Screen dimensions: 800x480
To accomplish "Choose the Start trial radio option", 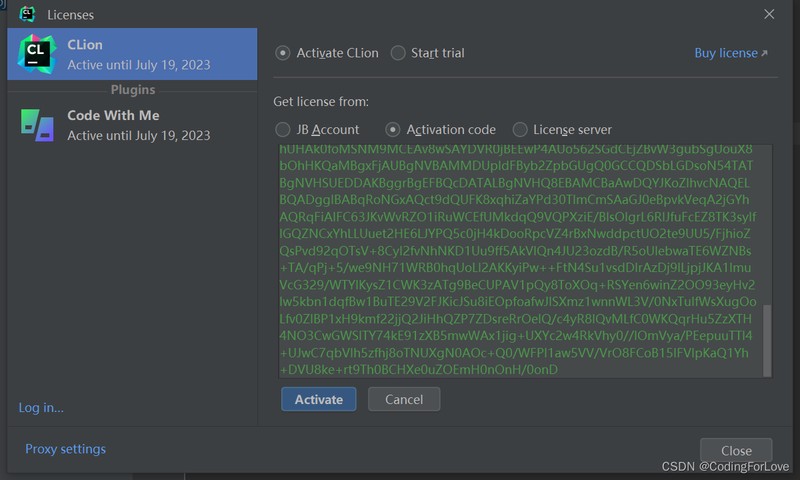I will pos(398,53).
